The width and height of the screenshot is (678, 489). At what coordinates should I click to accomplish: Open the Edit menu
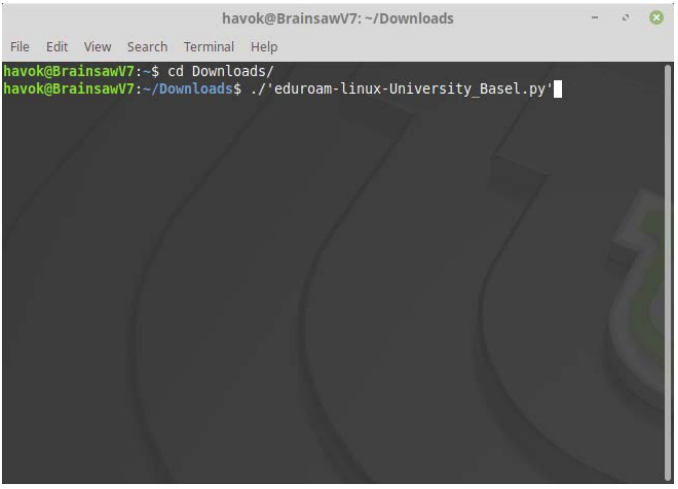[x=58, y=47]
